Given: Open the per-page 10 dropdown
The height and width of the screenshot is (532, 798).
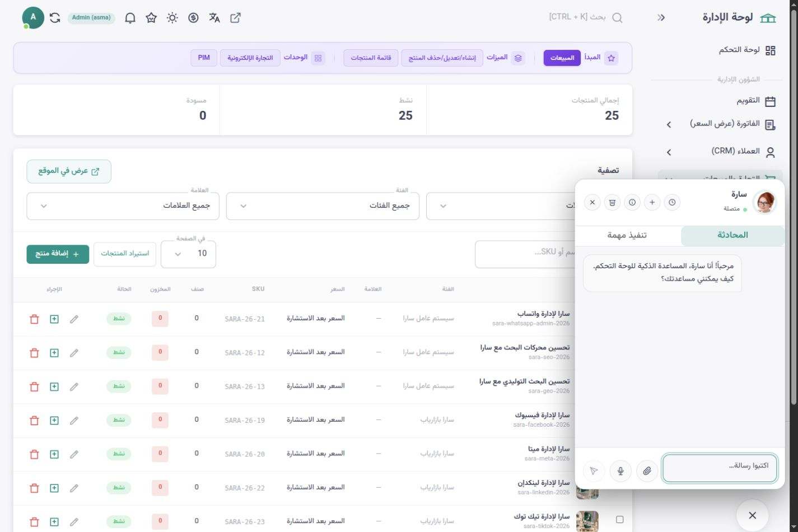Looking at the screenshot, I should pyautogui.click(x=188, y=254).
